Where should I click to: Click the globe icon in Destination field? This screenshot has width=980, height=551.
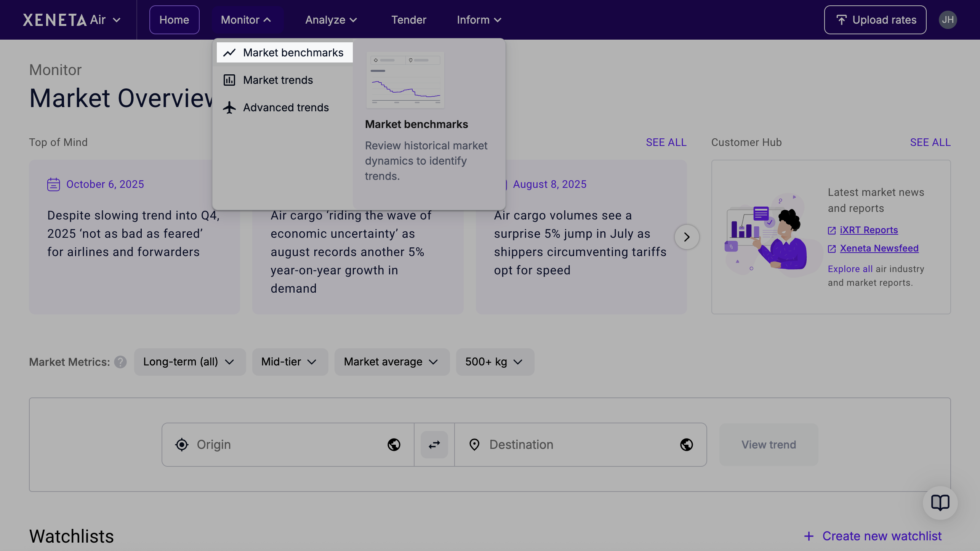[686, 445]
